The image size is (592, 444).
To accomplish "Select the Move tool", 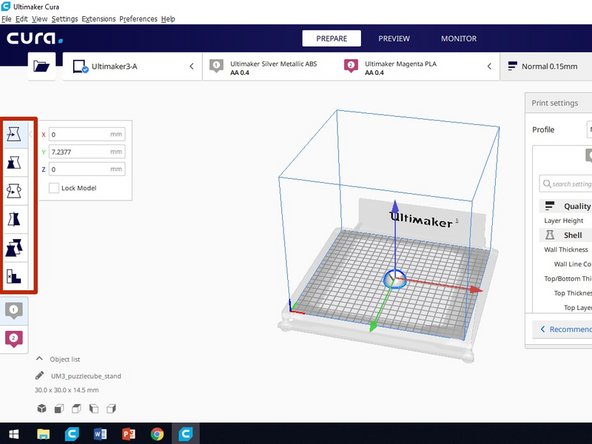I will tap(14, 134).
